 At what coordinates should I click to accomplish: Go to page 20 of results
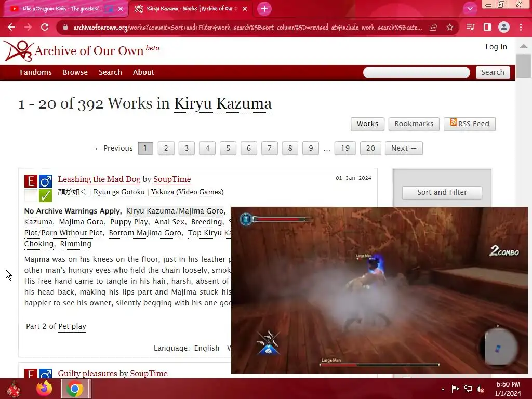[370, 148]
